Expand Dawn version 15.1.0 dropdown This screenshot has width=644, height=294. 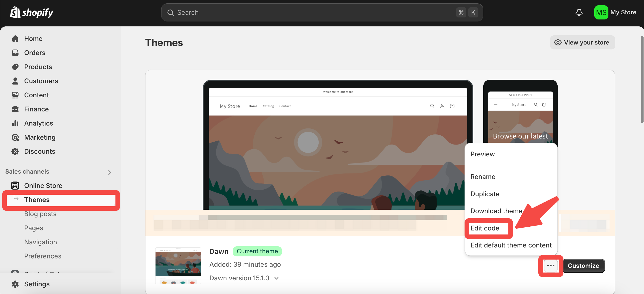(x=276, y=278)
